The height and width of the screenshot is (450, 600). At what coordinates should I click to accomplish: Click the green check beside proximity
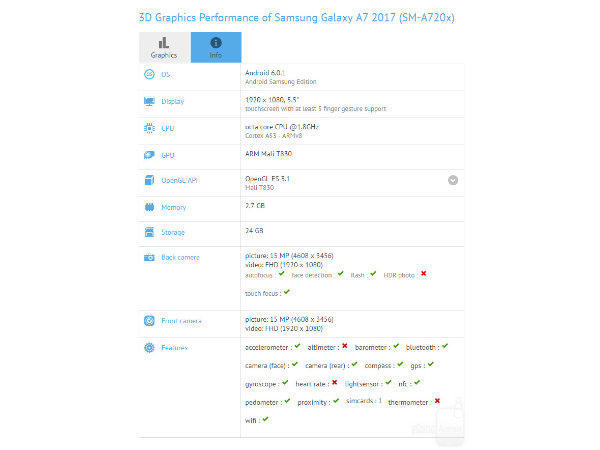point(336,401)
